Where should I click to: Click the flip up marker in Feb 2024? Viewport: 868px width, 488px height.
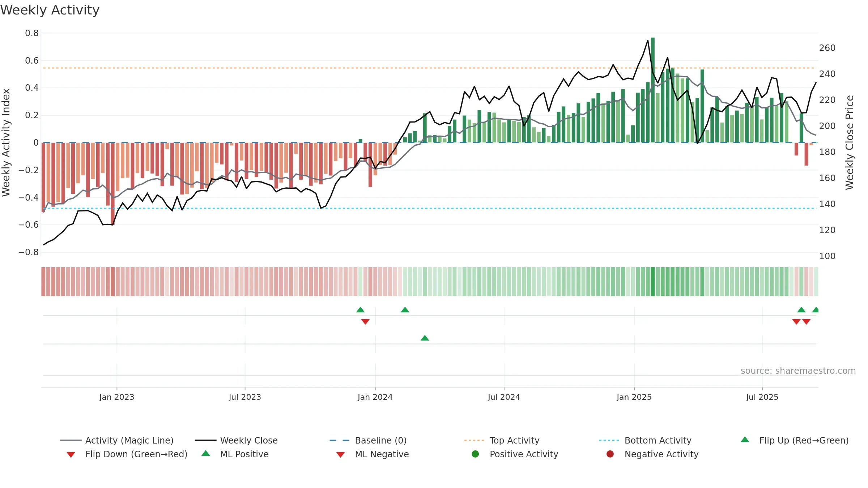point(405,310)
